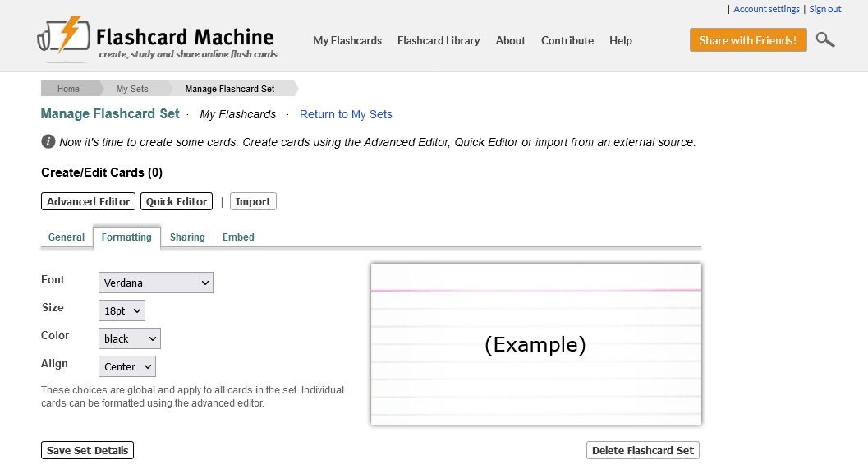
Task: Open the Color dropdown showing black
Action: [130, 338]
